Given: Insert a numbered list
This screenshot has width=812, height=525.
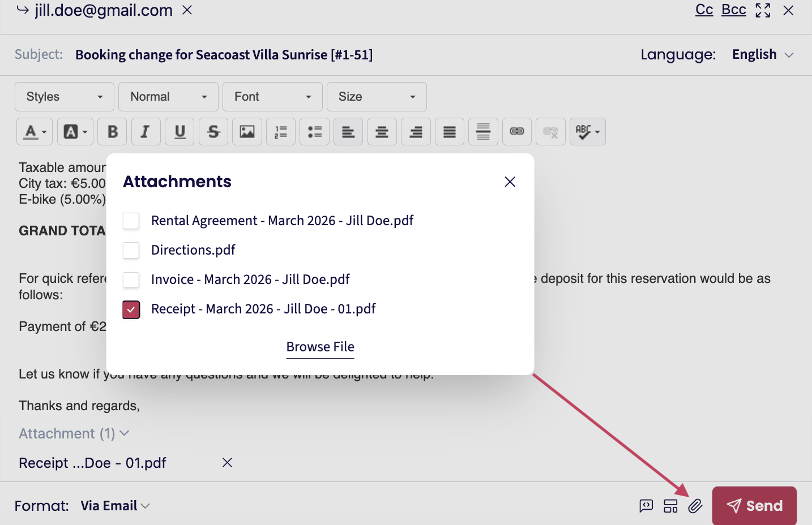Looking at the screenshot, I should point(281,132).
